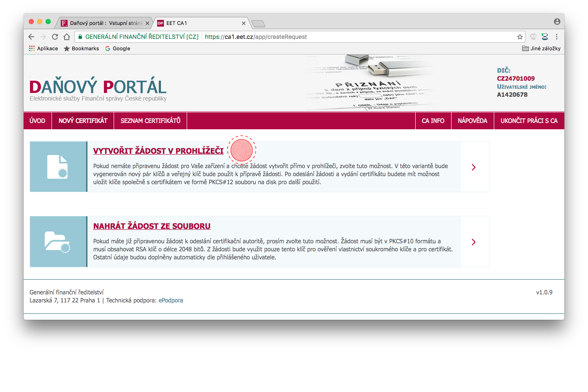Open the Bookmarks star folder

(81, 49)
